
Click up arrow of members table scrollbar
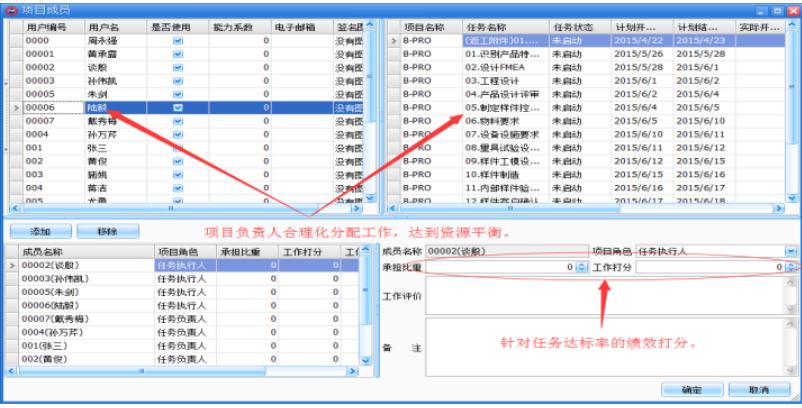tap(365, 251)
